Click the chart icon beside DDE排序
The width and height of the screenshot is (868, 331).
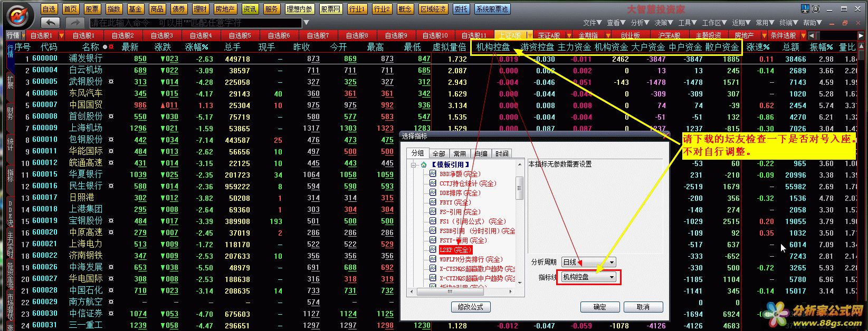433,193
